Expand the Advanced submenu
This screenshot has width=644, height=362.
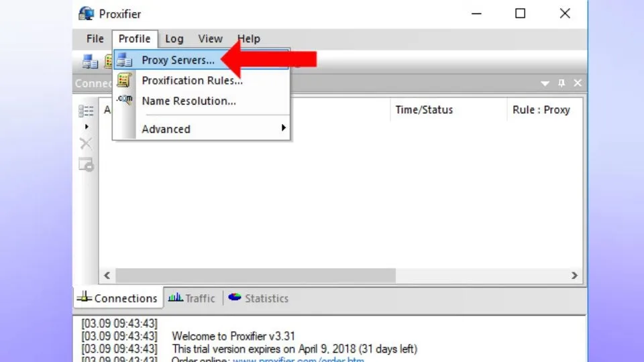tap(202, 129)
